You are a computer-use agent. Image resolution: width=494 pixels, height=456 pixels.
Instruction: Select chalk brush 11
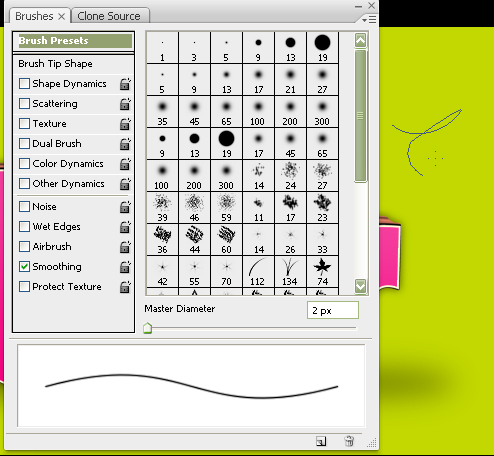pos(258,208)
